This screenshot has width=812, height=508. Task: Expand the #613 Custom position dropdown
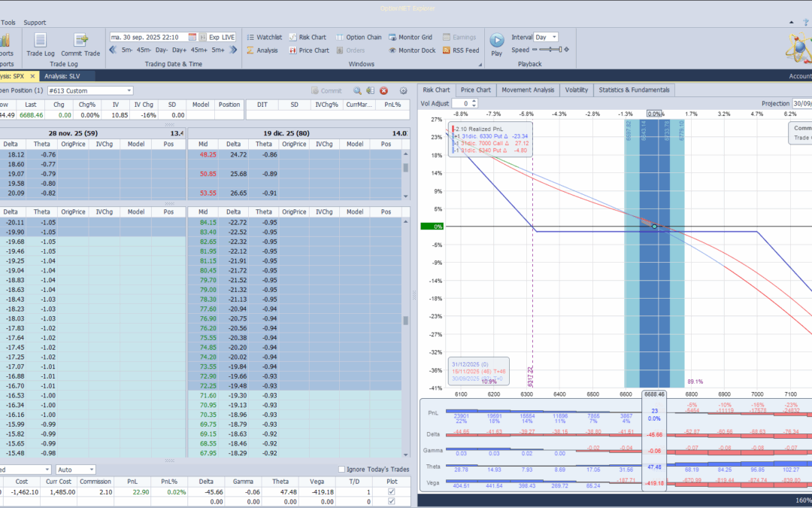129,90
